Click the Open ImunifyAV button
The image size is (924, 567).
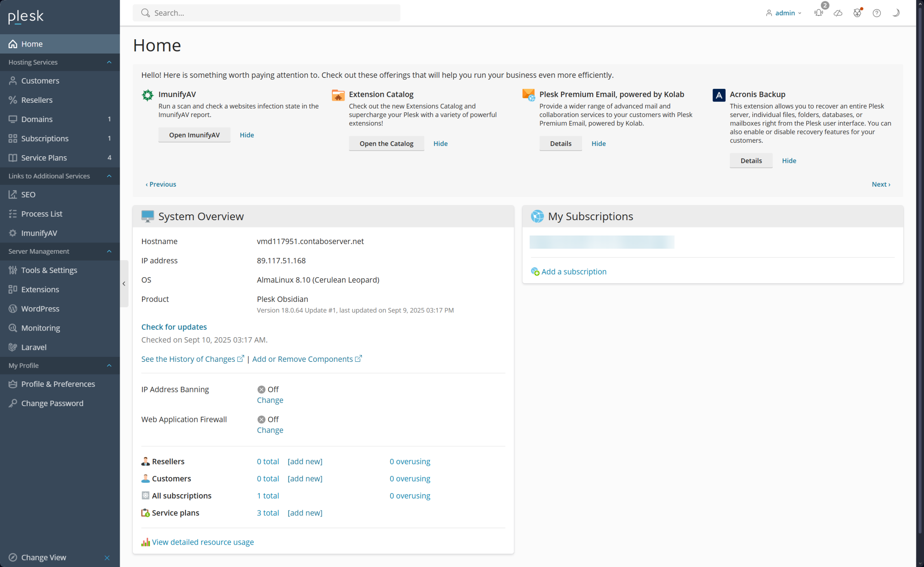click(194, 135)
